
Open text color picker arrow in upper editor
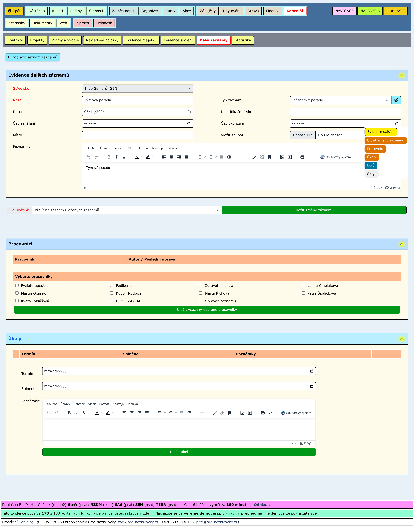[142, 157]
